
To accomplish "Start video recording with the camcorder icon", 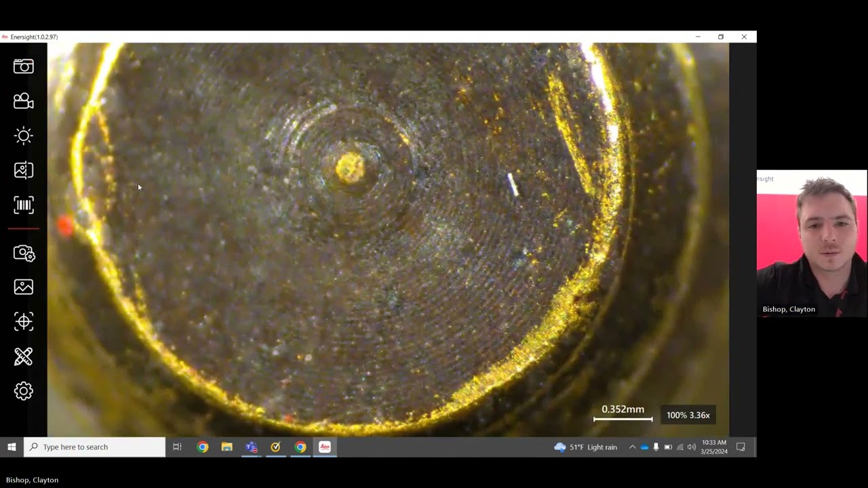I will pos(24,101).
